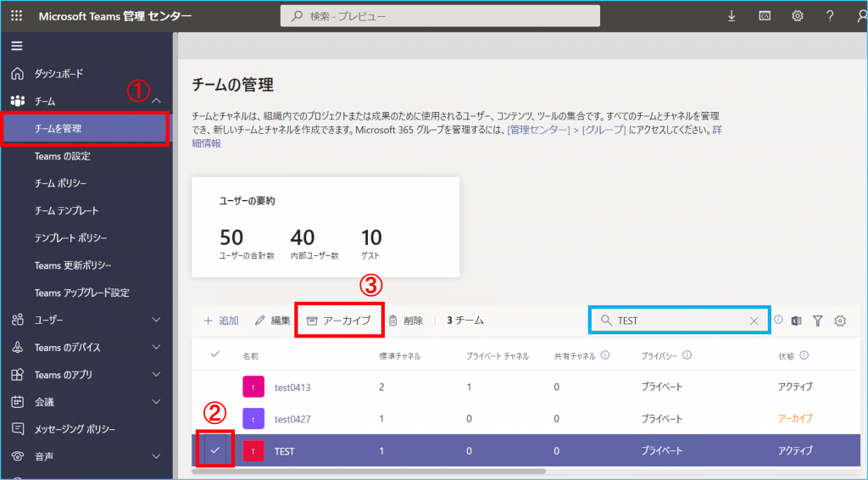This screenshot has width=868, height=480.
Task: Collapse the チーム section chevron
Action: [156, 102]
